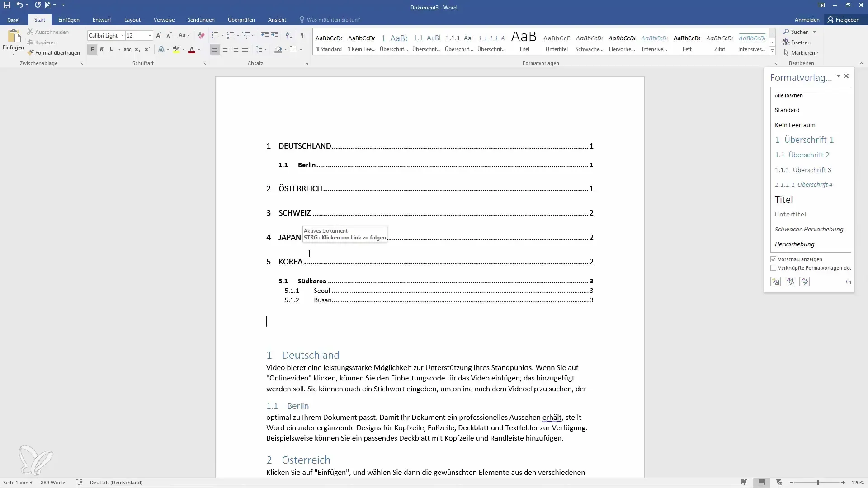
Task: Collapse the ribbon
Action: coord(861,63)
